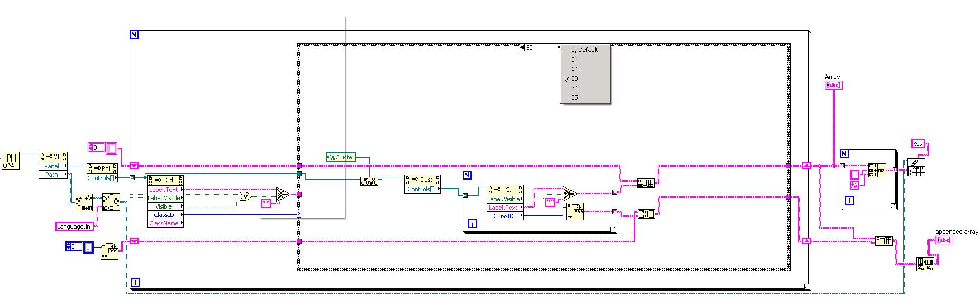
Task: Select Label.Text on inner Ctl node
Action: [x=505, y=208]
